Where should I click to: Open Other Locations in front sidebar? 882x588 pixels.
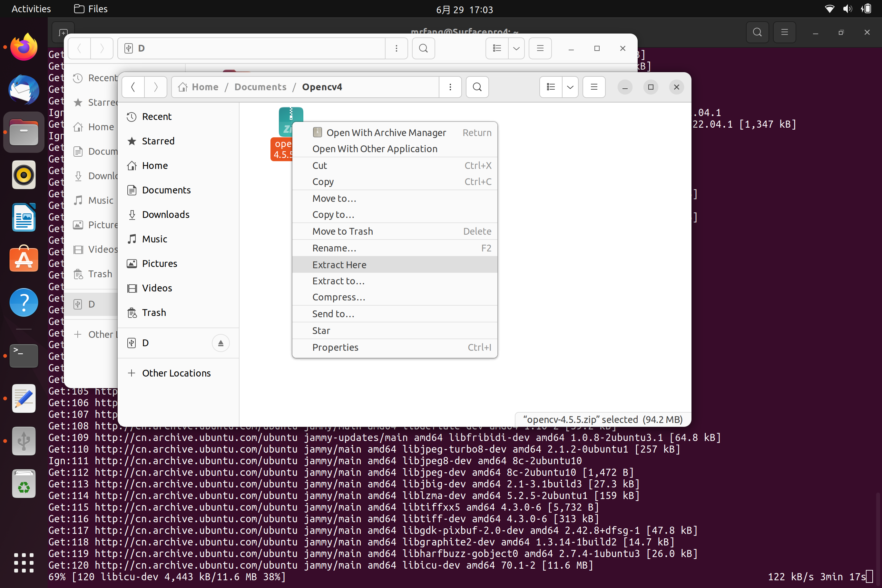pyautogui.click(x=179, y=373)
